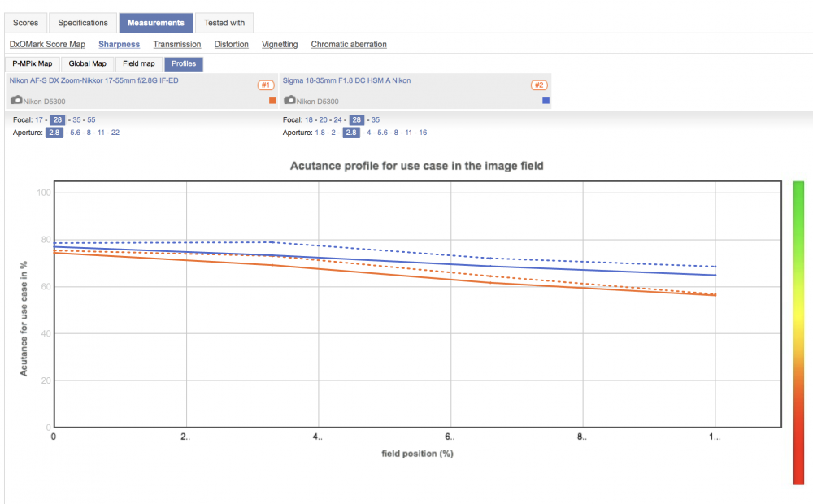This screenshot has height=504, width=813.
Task: Set Sigma lens focal length to 24
Action: click(337, 119)
